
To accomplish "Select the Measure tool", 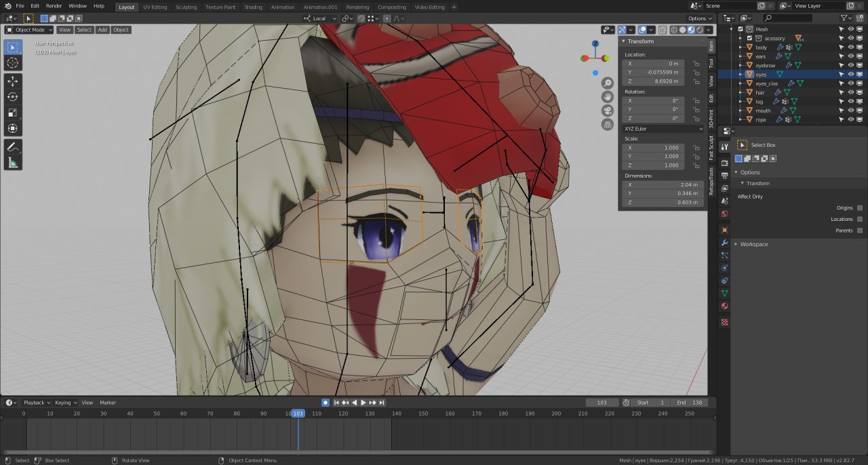I will [x=13, y=163].
